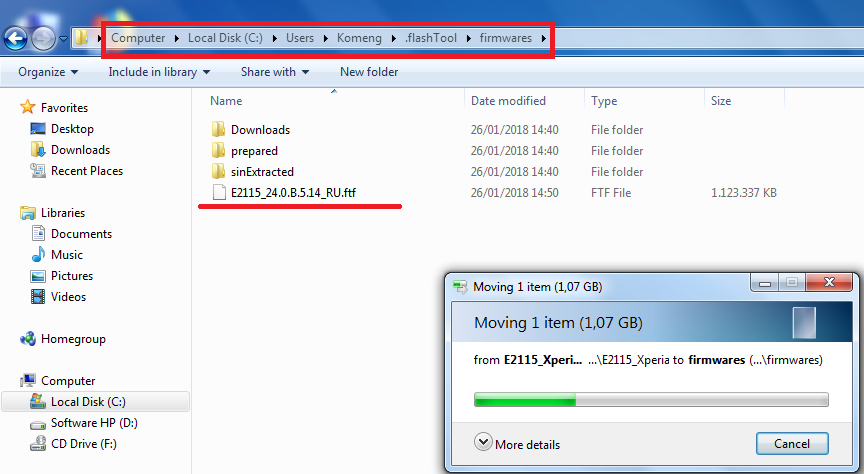Click the Libraries icon in navigation pane
Image resolution: width=864 pixels, height=474 pixels.
tap(28, 213)
